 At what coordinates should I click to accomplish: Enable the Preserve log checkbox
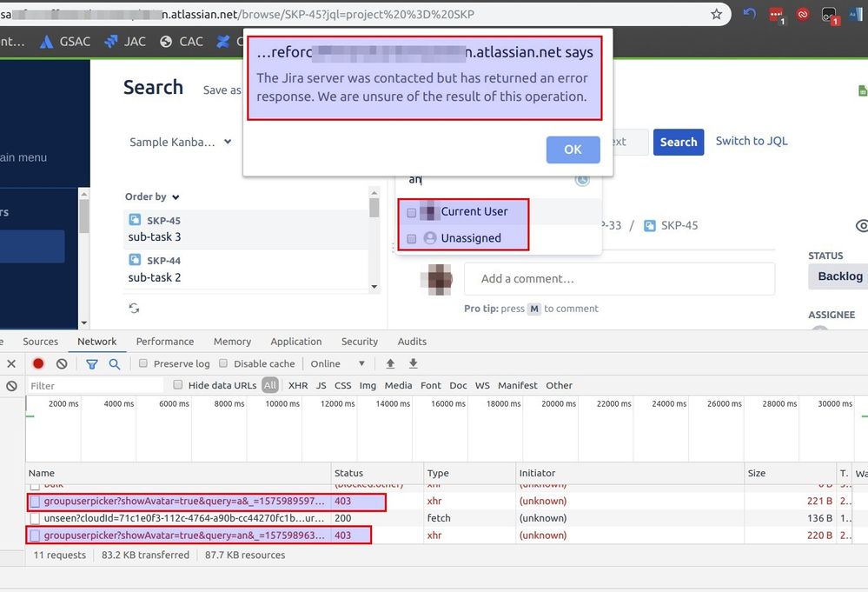click(142, 363)
